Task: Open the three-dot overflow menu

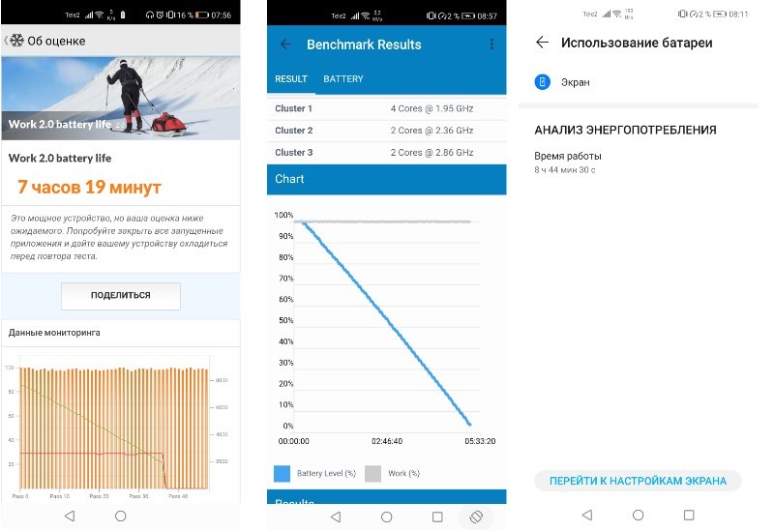Action: (491, 44)
